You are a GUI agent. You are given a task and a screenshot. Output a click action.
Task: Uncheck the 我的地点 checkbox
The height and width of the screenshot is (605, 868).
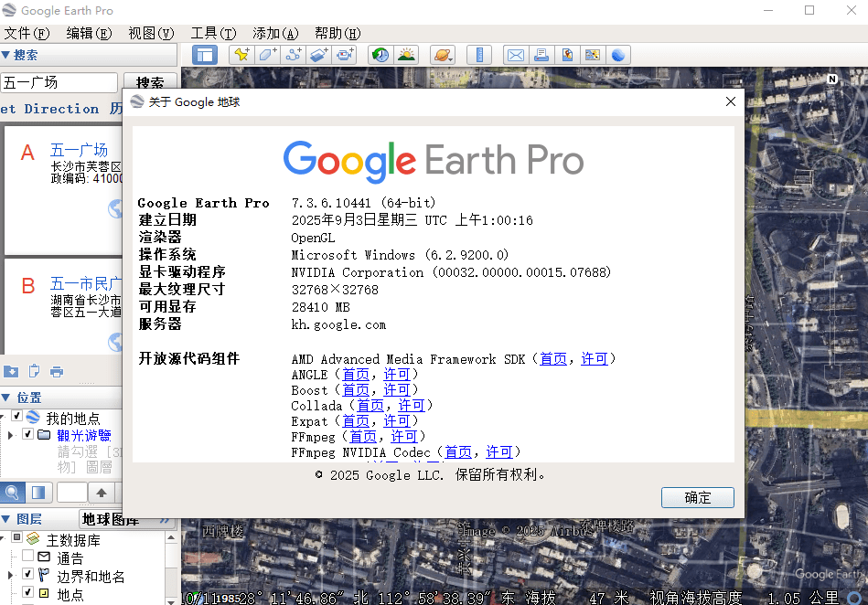(x=17, y=416)
